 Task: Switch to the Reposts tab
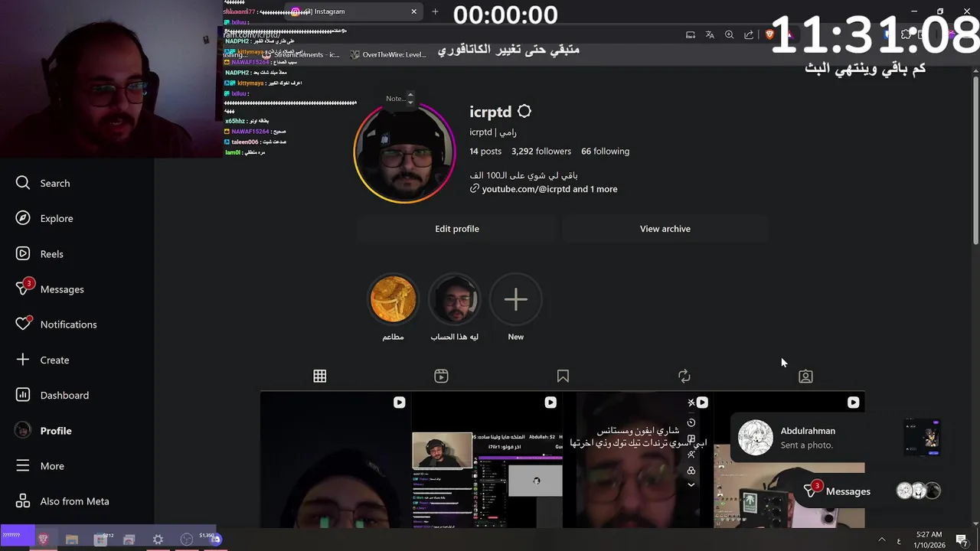(684, 376)
